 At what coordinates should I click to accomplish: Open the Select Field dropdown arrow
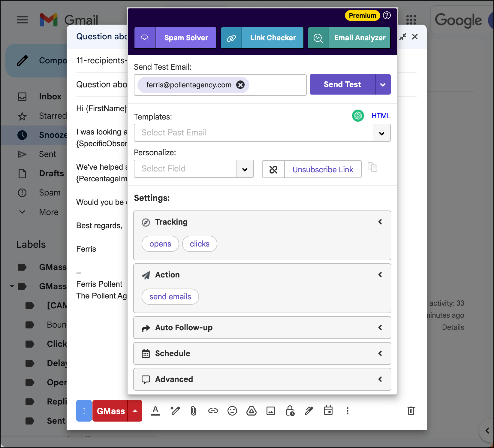tap(245, 169)
